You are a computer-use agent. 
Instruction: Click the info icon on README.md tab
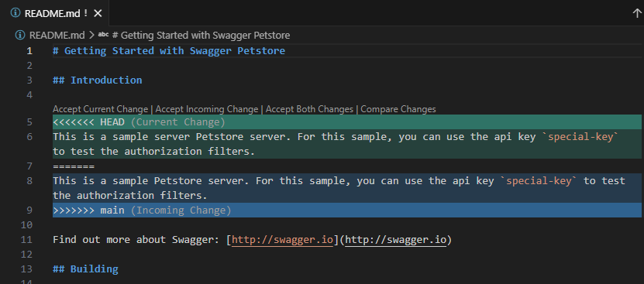point(15,13)
